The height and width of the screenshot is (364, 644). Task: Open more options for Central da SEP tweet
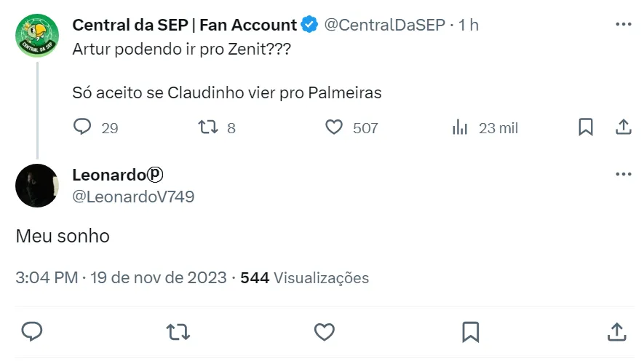coord(623,24)
